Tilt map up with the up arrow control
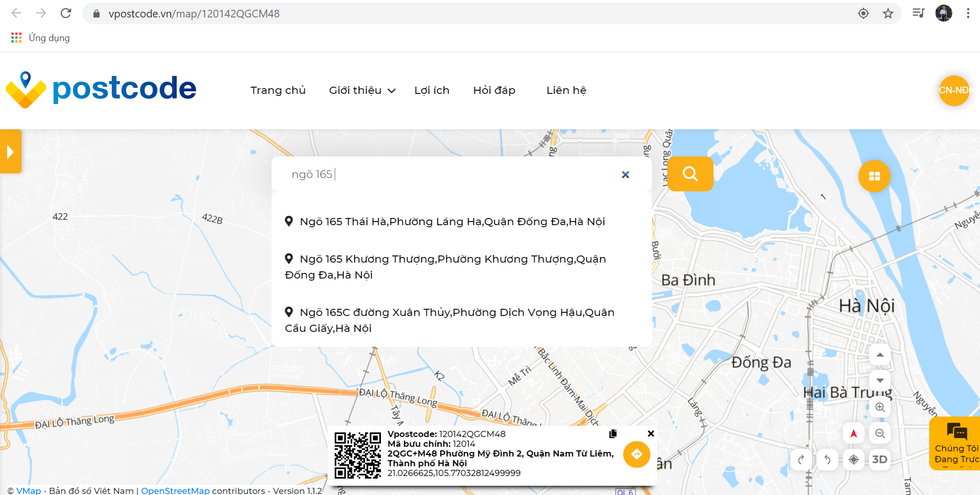This screenshot has height=495, width=980. [880, 355]
